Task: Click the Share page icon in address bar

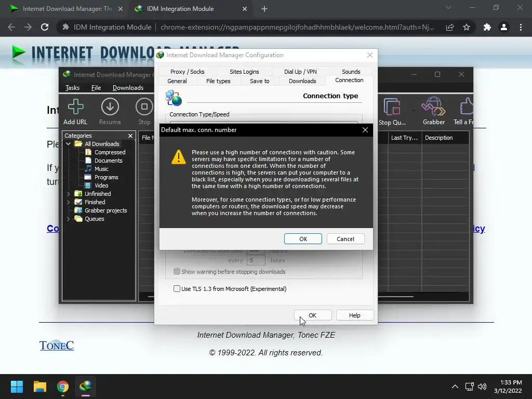Action: [450, 27]
